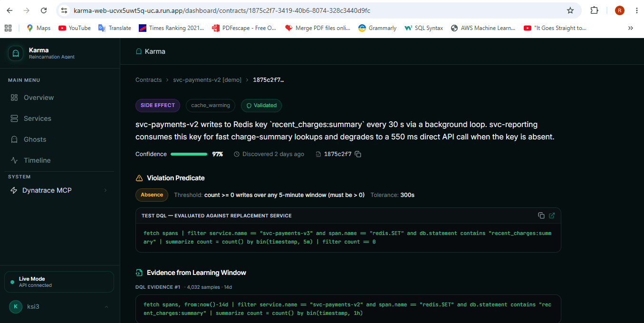644x323 pixels.
Task: Click the ksi3 user avatar
Action: 16,306
